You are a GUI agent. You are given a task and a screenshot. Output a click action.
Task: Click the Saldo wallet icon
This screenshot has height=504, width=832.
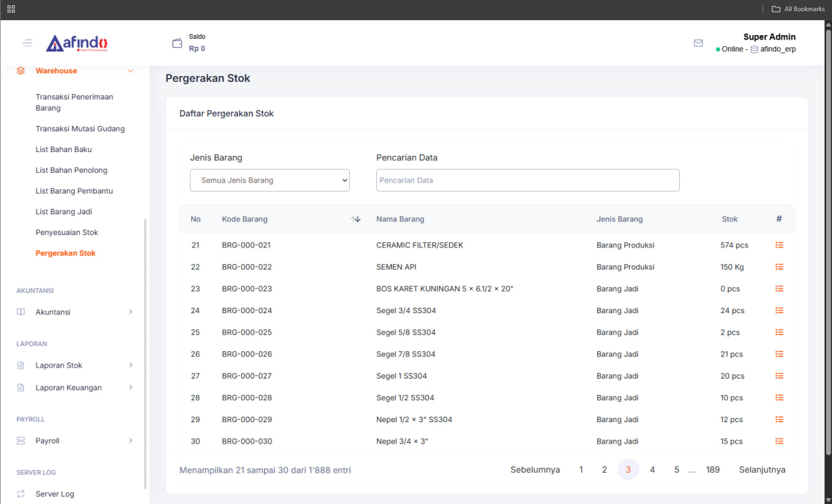[x=177, y=44]
